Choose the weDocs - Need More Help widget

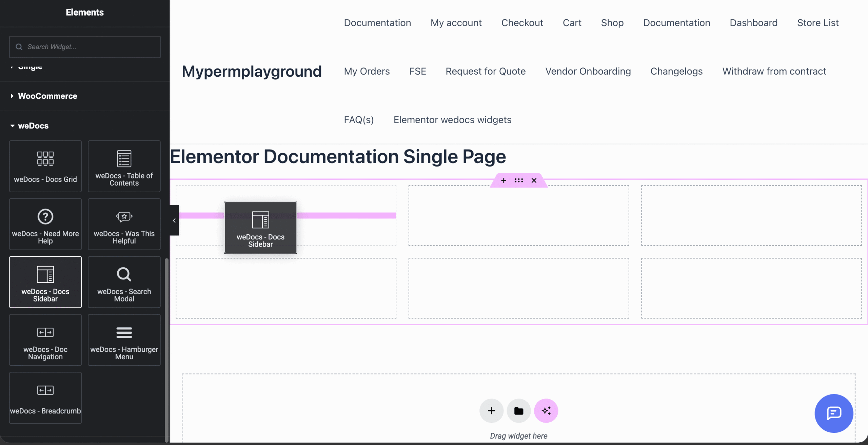coord(45,224)
